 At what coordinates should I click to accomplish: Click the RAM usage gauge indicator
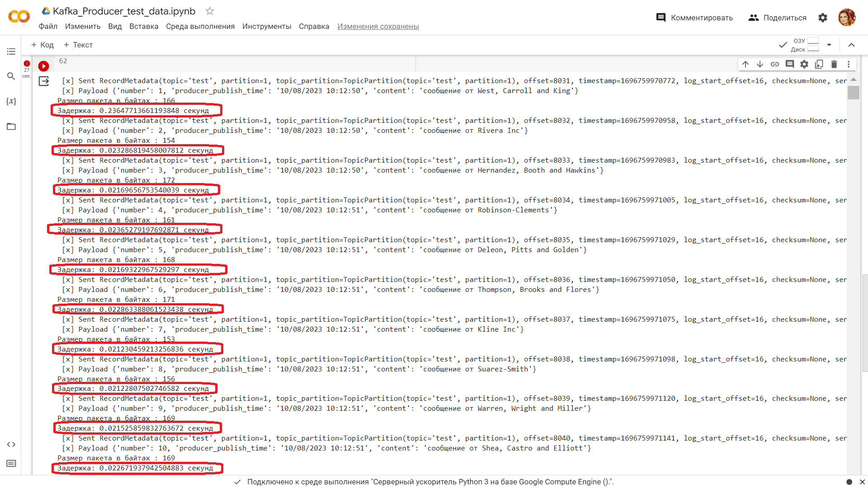[812, 41]
